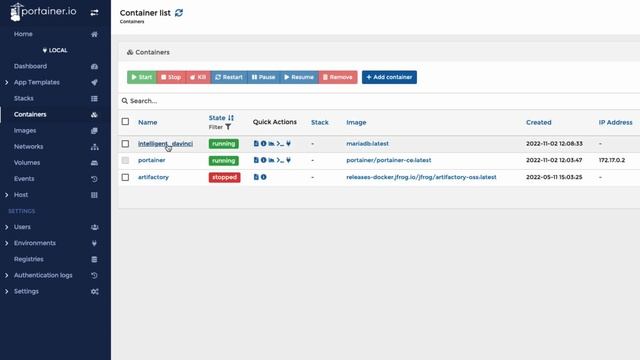View stats for the portainer container
640x360 pixels.
click(x=271, y=160)
